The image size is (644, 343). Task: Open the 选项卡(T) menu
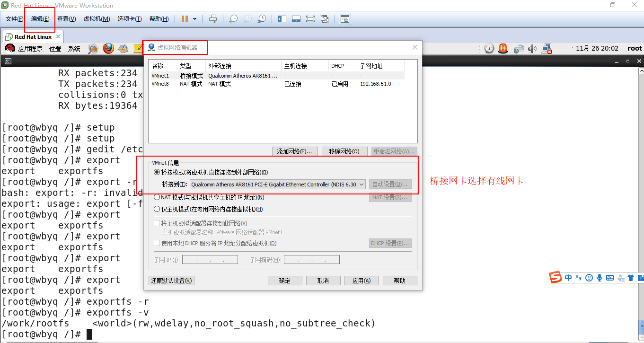[x=130, y=19]
